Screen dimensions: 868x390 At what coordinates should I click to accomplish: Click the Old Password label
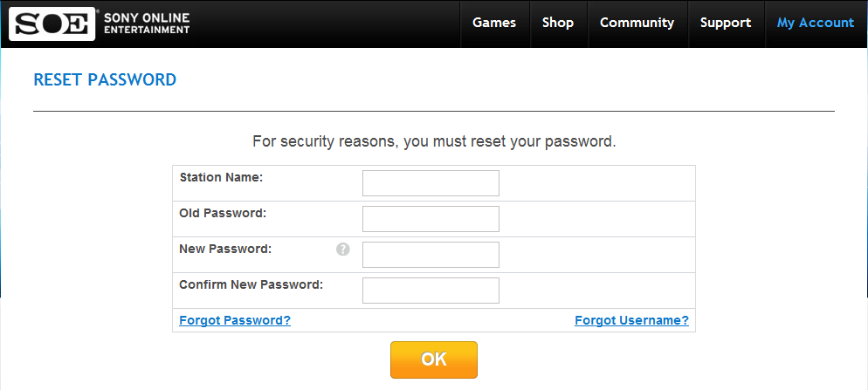tap(223, 213)
